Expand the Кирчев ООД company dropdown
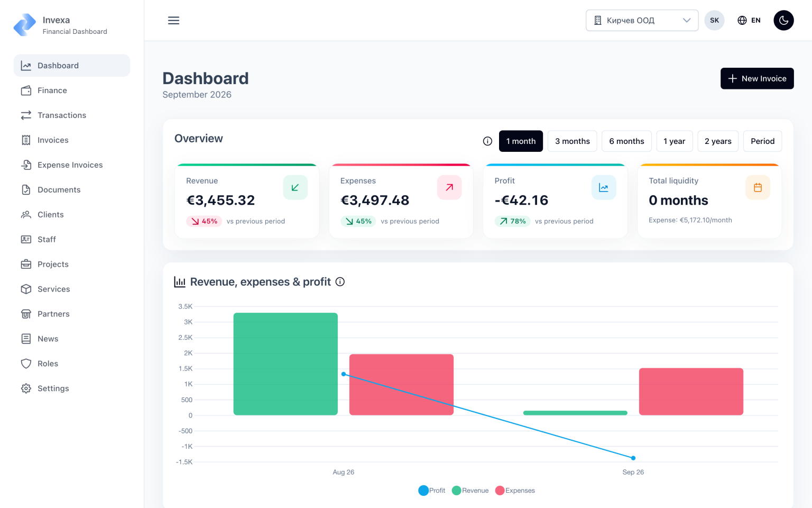The height and width of the screenshot is (508, 812). [x=642, y=21]
